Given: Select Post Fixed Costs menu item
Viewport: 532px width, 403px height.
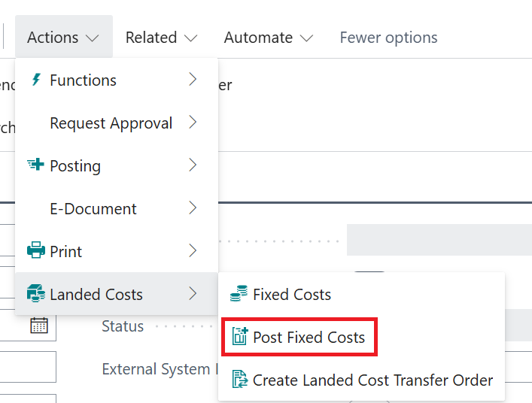Looking at the screenshot, I should [x=309, y=337].
